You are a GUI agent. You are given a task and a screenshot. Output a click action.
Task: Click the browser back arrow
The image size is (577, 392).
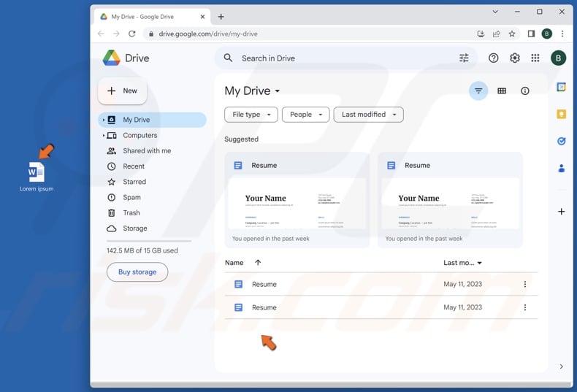[x=101, y=34]
